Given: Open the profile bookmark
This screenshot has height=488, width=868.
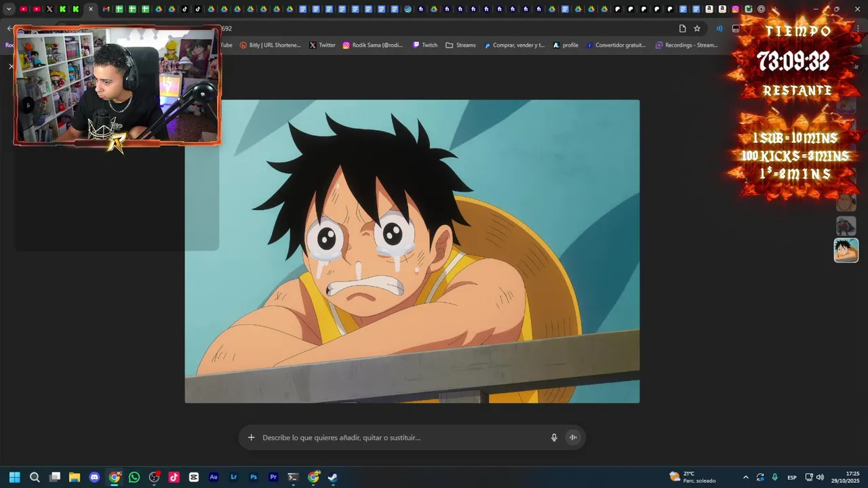Looking at the screenshot, I should tap(566, 45).
